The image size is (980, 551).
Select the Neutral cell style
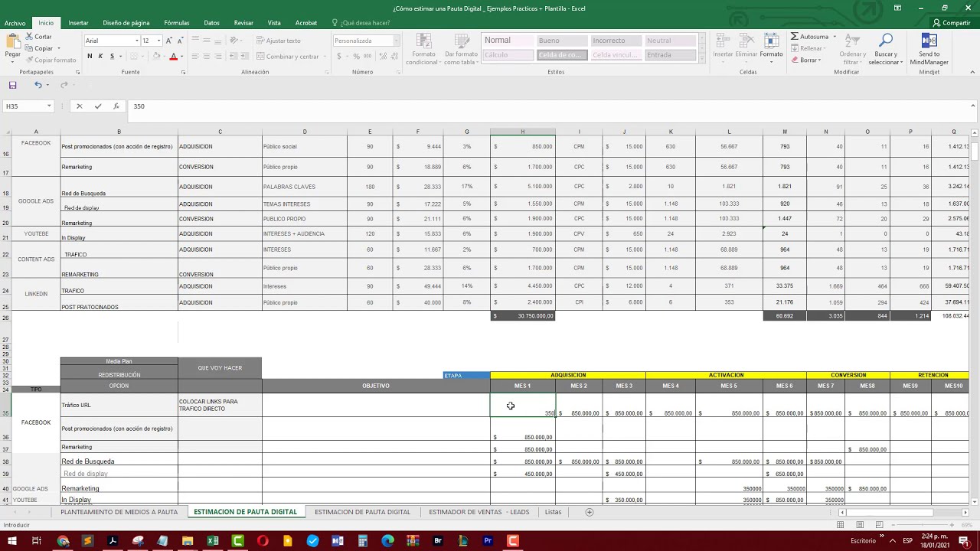point(670,41)
